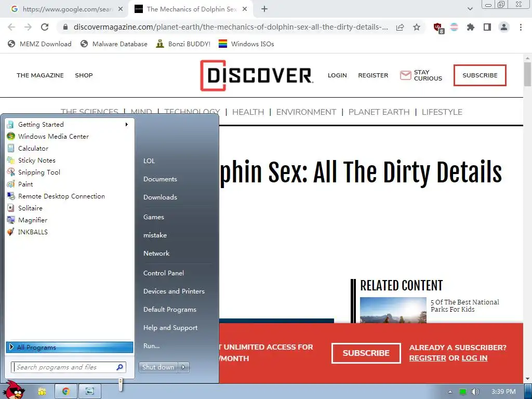532x399 pixels.
Task: Open Games from the Start menu
Action: [154, 217]
